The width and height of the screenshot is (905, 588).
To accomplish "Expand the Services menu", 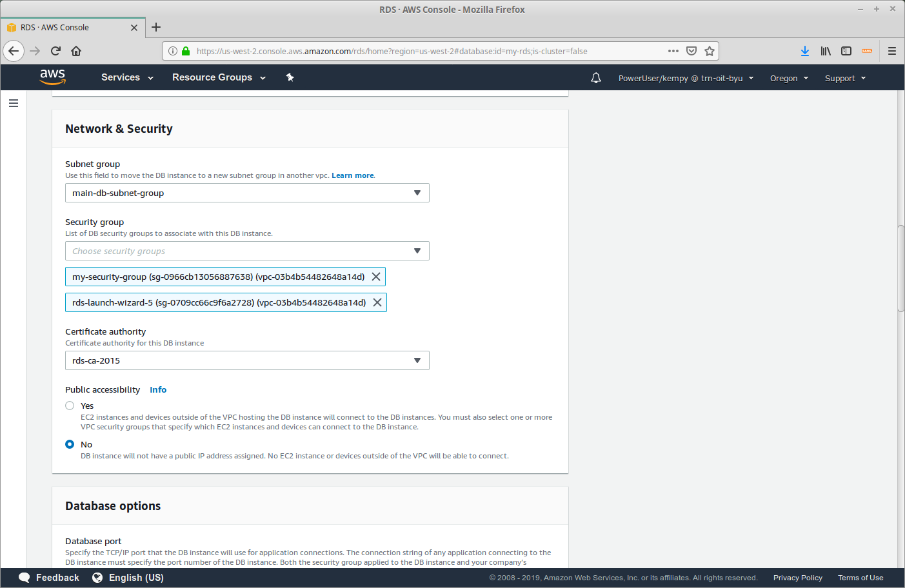I will [x=128, y=77].
